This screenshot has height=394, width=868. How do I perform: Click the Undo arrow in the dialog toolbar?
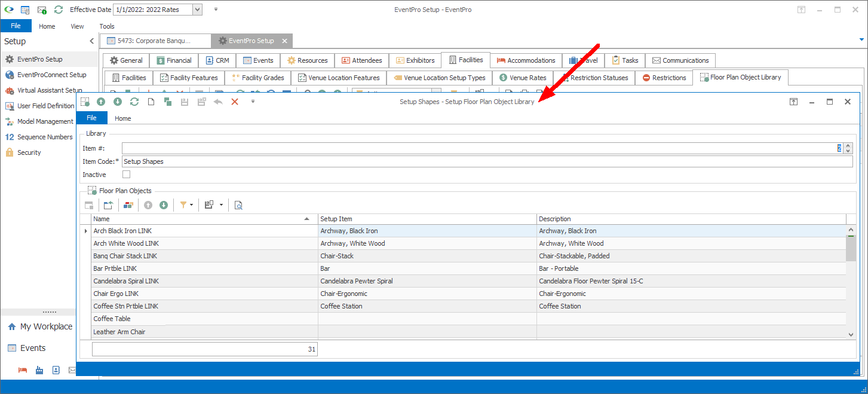[x=218, y=102]
